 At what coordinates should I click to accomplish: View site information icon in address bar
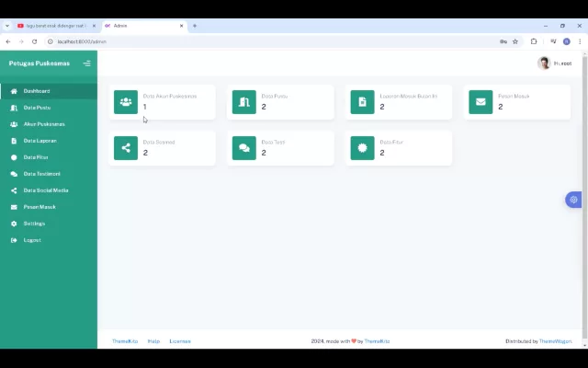point(51,41)
